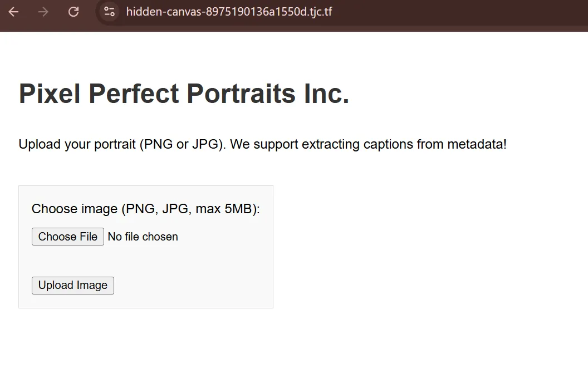Click the browser forward arrow
The height and width of the screenshot is (373, 588).
point(43,12)
